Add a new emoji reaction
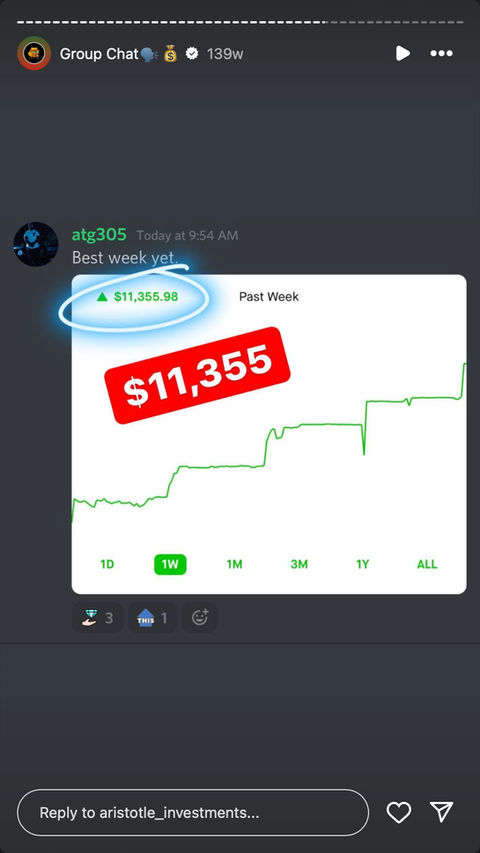This screenshot has height=853, width=480. tap(200, 618)
